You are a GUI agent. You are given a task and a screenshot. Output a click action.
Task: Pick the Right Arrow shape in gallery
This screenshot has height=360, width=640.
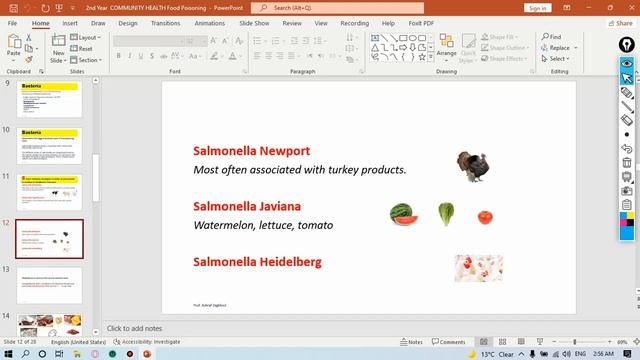click(x=403, y=48)
